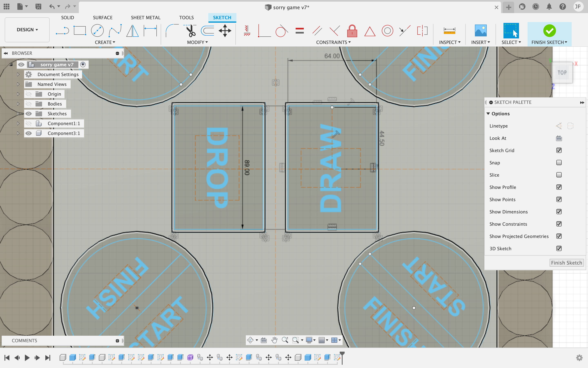Click Finish Sketch button in Sketch Palette
This screenshot has height=368, width=588.
tap(566, 263)
